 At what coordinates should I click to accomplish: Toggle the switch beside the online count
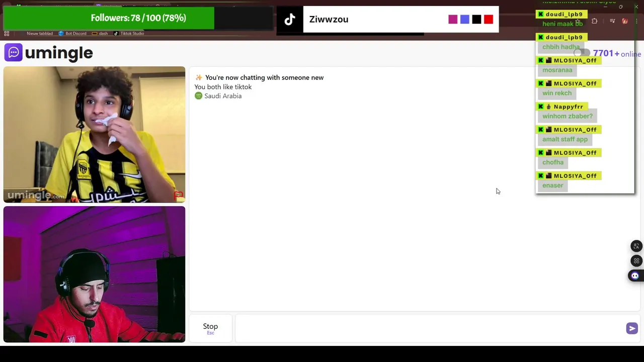coord(582,53)
